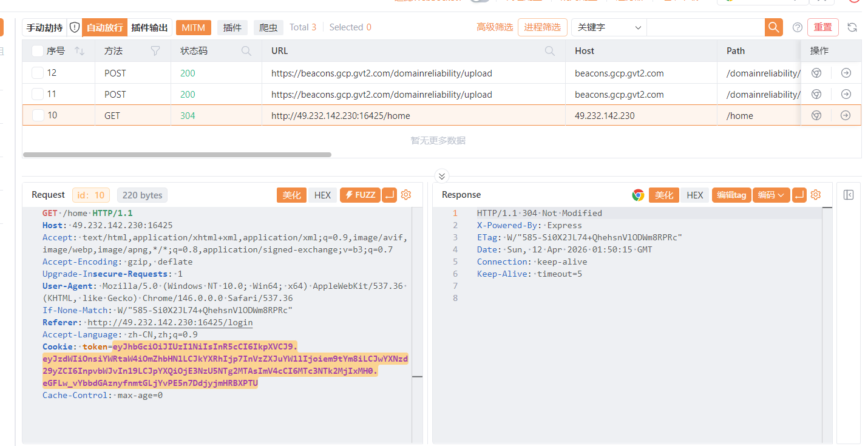Click row 11 send arrow icon

pyautogui.click(x=846, y=94)
